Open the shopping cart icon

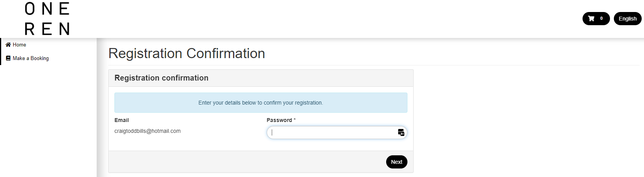point(591,19)
